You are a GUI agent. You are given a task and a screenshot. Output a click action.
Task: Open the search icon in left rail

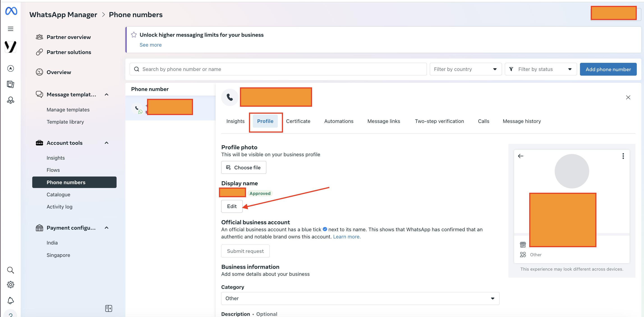11,270
